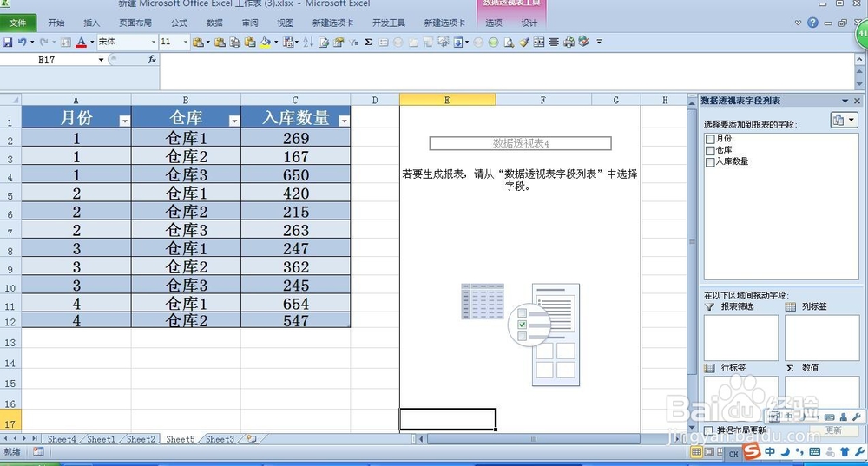868x466 pixels.
Task: Click the 更新 Update button
Action: 833,430
